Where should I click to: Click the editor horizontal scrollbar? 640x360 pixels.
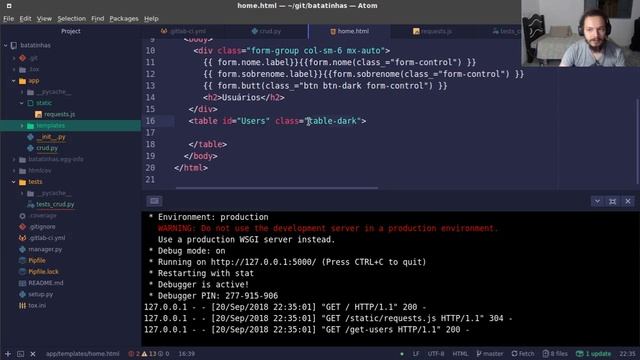point(277,188)
